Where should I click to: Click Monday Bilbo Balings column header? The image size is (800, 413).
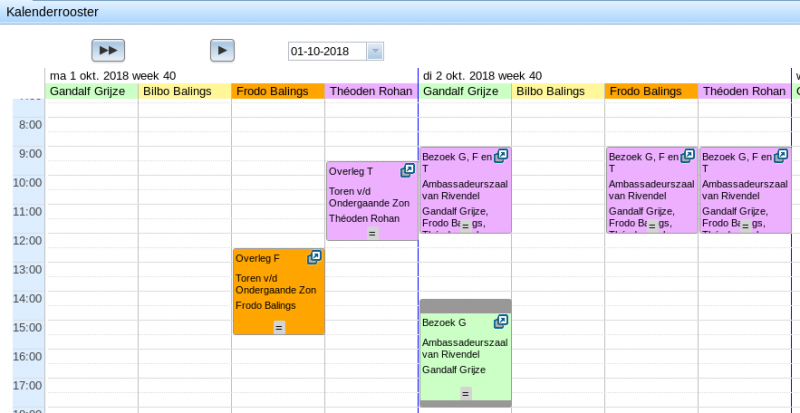(185, 91)
